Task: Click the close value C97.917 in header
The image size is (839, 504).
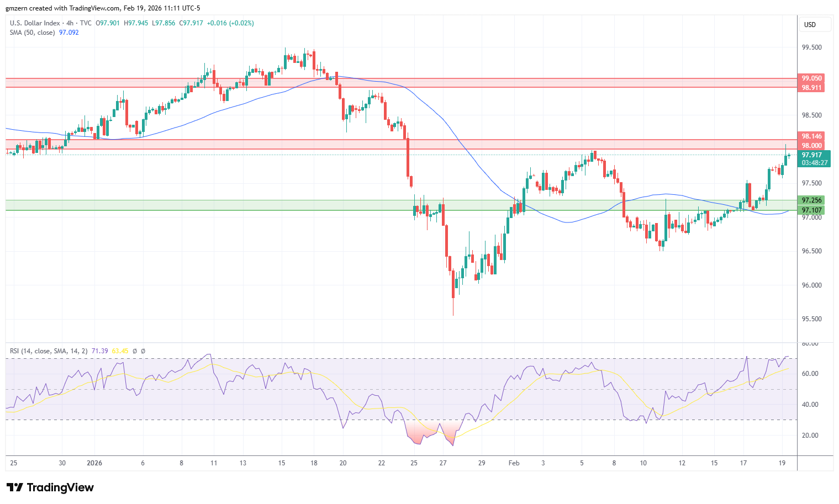Action: click(191, 23)
